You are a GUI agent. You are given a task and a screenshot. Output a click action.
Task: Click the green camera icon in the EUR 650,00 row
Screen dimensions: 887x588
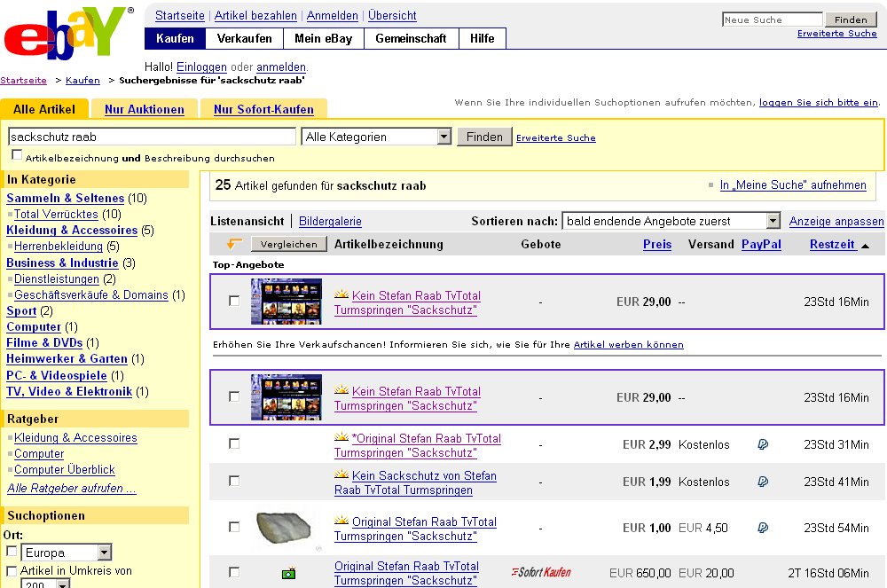(288, 573)
